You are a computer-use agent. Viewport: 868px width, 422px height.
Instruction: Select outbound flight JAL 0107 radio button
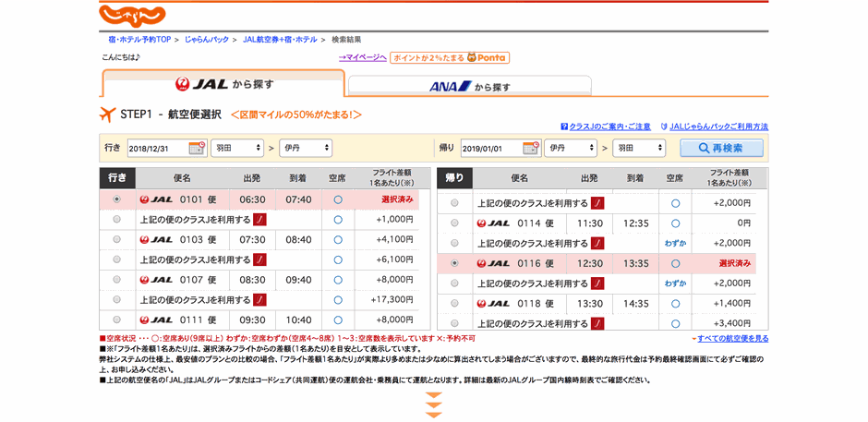point(116,280)
